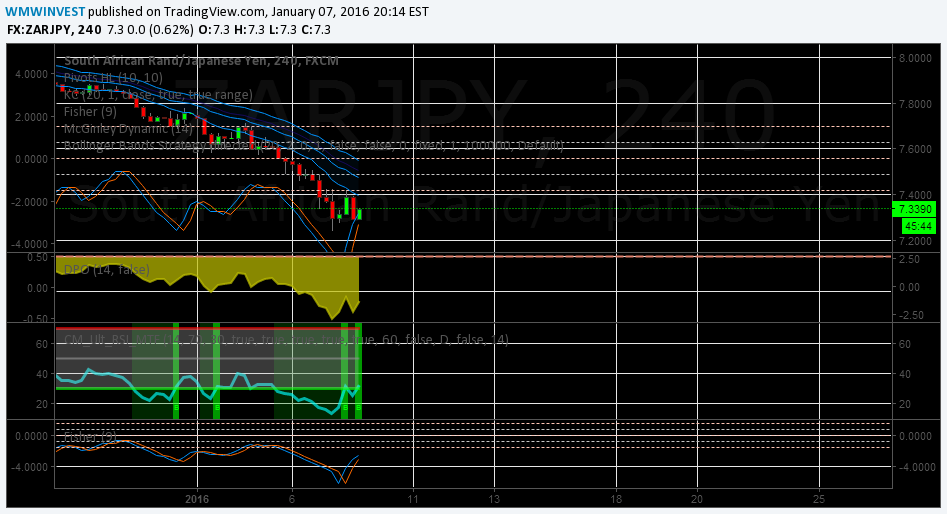This screenshot has height=514, width=947.
Task: Select the CM_Ult_RSI_MTF indicator label
Action: (286, 339)
